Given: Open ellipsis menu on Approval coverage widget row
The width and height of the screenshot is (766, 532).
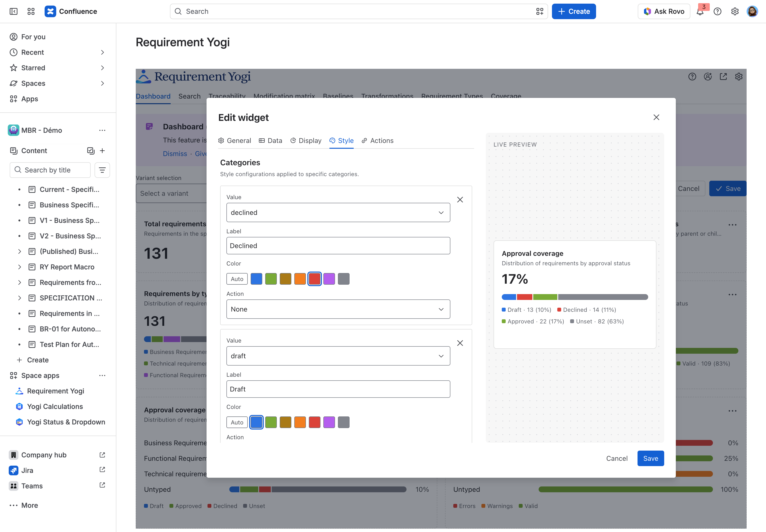Looking at the screenshot, I should (732, 411).
